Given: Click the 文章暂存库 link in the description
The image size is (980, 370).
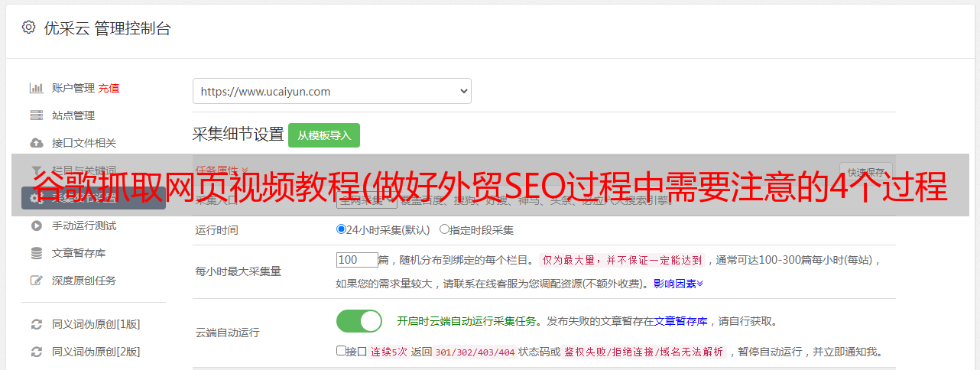Looking at the screenshot, I should click(681, 321).
